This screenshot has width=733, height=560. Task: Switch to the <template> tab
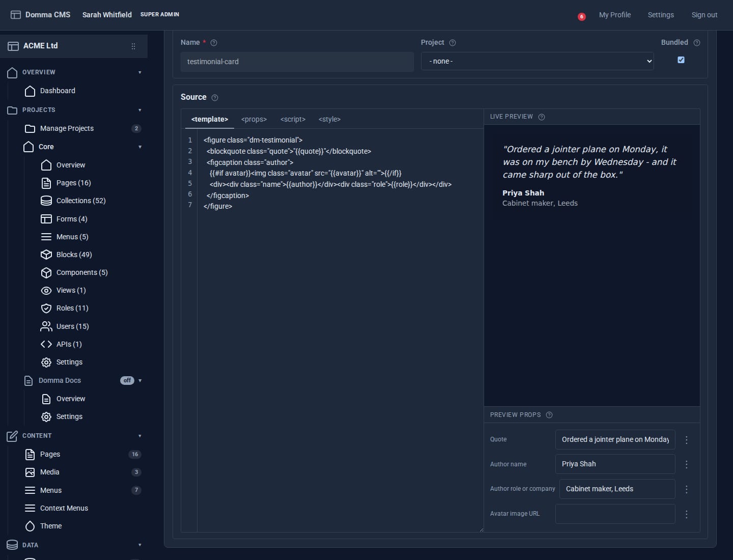210,119
